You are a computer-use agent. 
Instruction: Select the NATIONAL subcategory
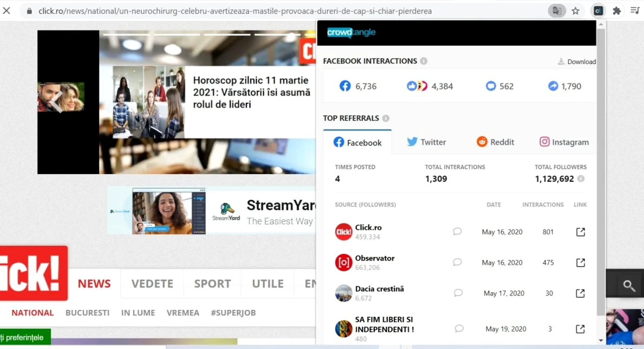[x=33, y=313]
